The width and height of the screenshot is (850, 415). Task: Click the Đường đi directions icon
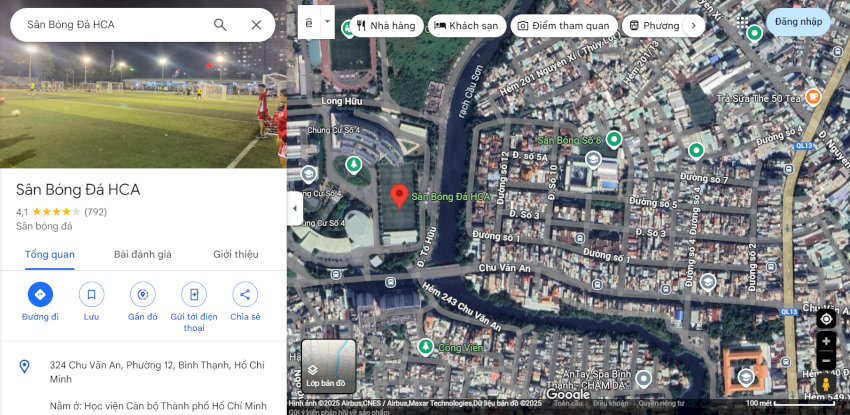point(40,294)
